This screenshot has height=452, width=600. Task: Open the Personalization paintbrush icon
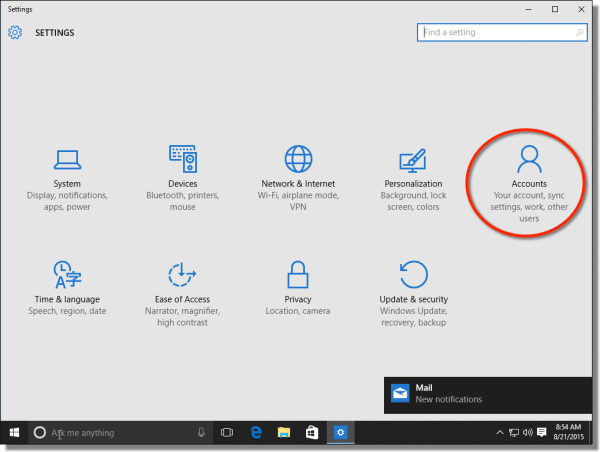413,160
